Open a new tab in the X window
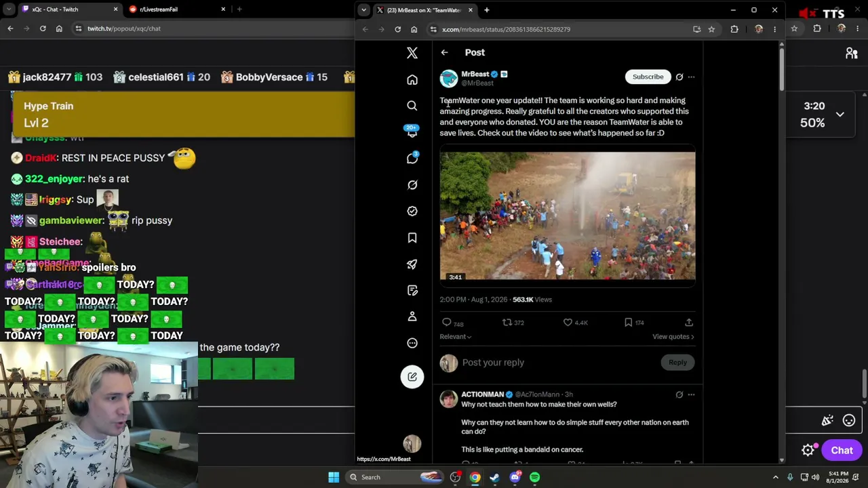 tap(486, 10)
